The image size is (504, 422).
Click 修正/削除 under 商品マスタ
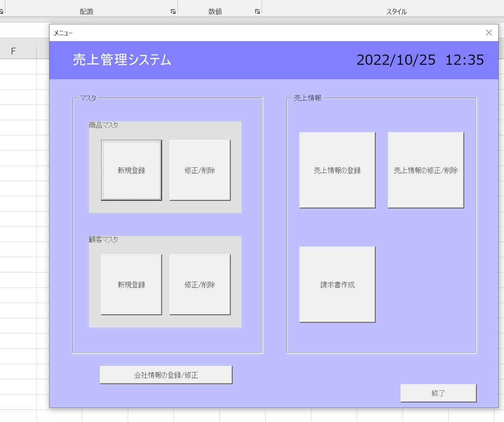click(200, 170)
